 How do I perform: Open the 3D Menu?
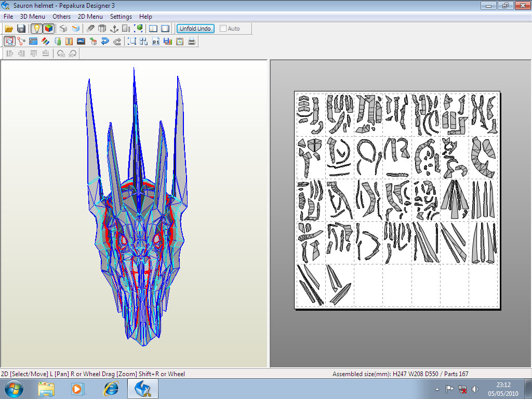[33, 16]
